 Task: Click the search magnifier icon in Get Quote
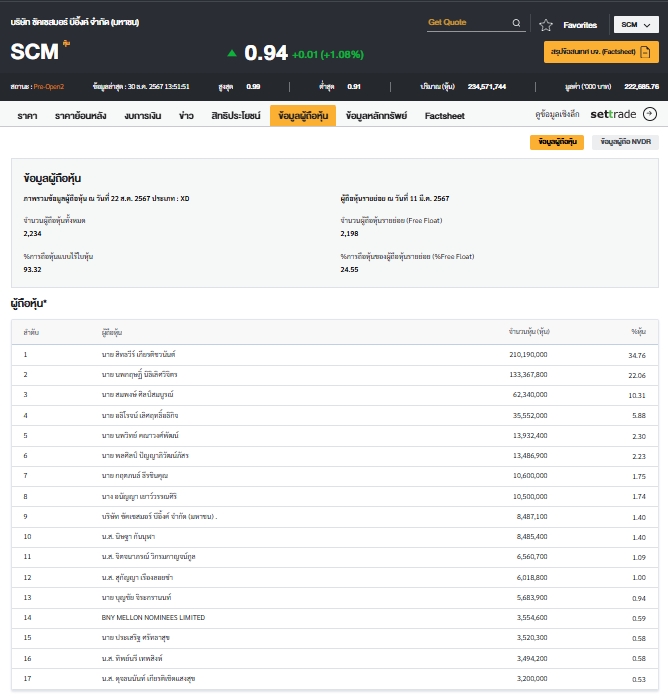516,23
